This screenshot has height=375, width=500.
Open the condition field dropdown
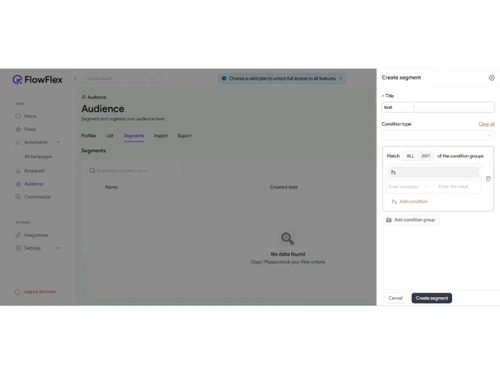click(434, 172)
